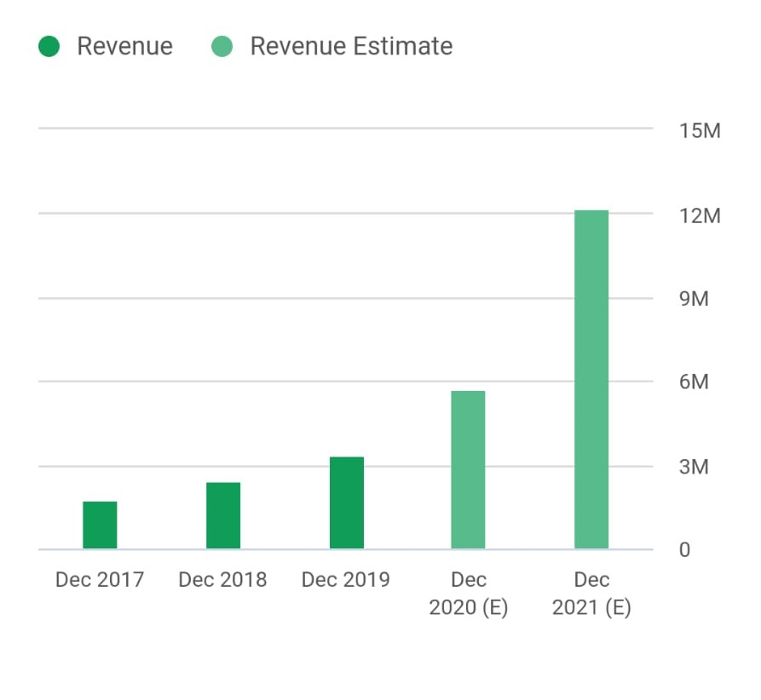Click the dark green color swatch beside Revenue
The height and width of the screenshot is (700, 761).
pyautogui.click(x=49, y=46)
